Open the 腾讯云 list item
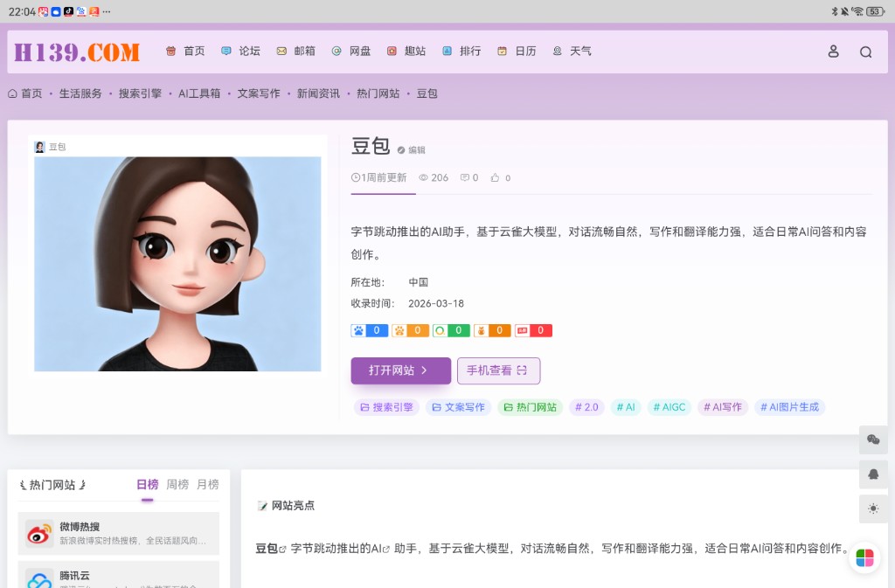This screenshot has width=895, height=588. click(119, 575)
